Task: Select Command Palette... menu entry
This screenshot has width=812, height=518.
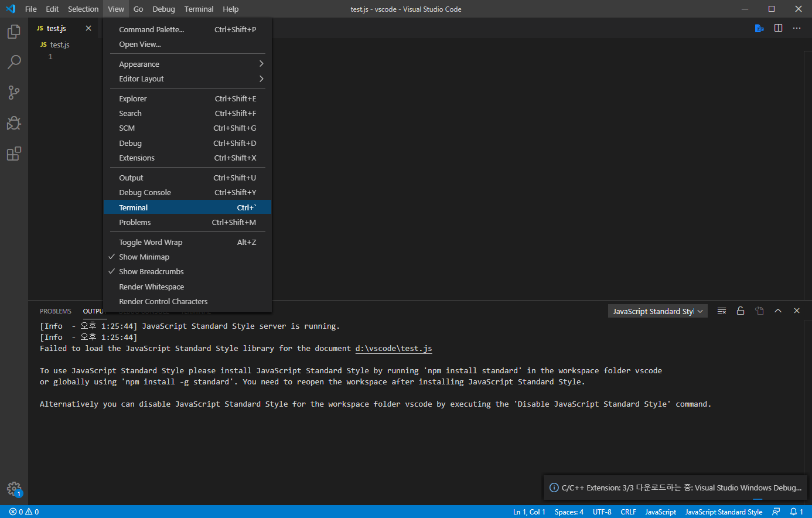Action: pyautogui.click(x=187, y=29)
